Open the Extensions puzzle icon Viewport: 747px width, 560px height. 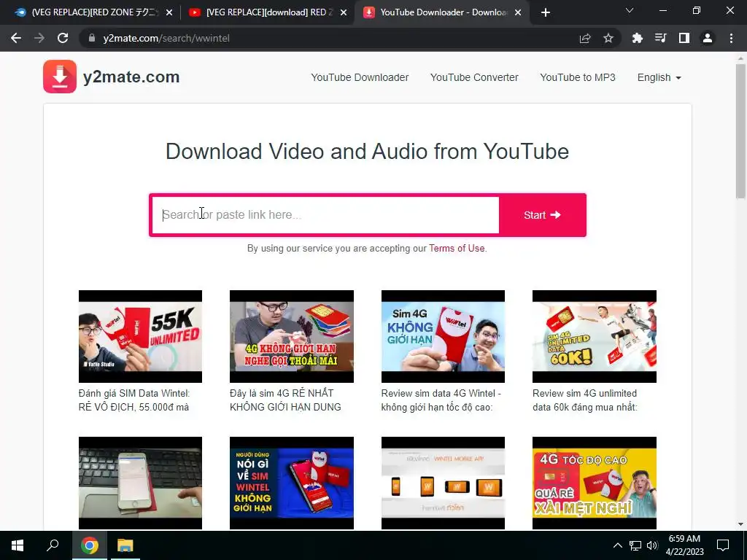pos(637,38)
